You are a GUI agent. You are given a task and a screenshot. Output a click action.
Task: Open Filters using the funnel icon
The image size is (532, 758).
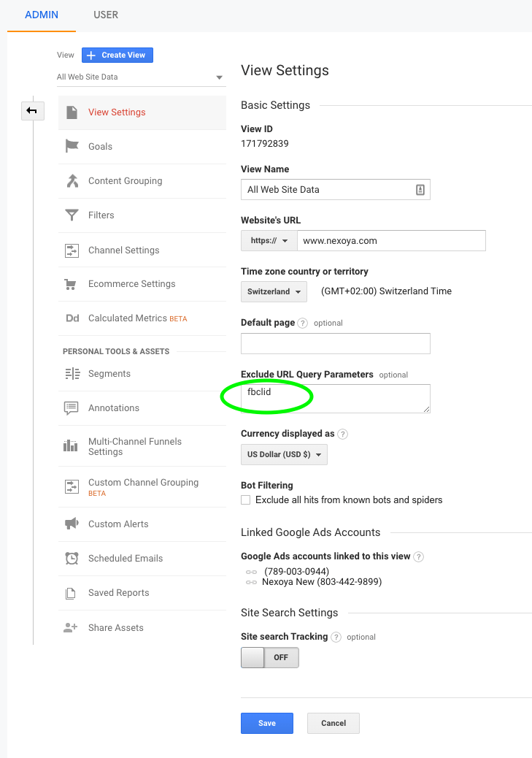[x=71, y=215]
